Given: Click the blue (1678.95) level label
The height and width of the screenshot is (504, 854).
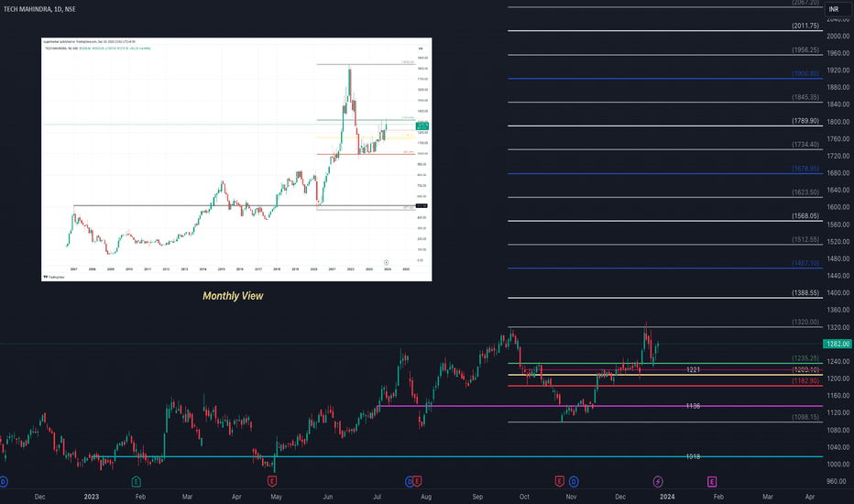Looking at the screenshot, I should click(x=805, y=169).
